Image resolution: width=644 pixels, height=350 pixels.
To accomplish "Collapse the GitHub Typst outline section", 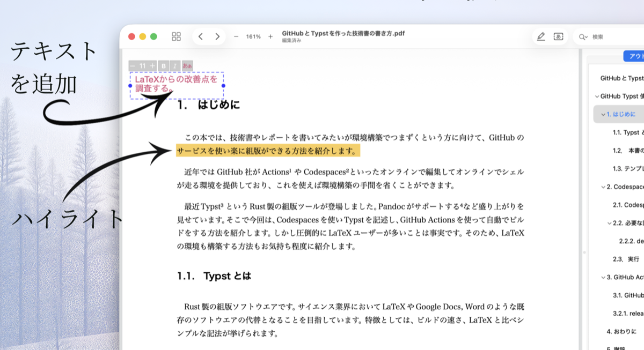I will pyautogui.click(x=597, y=96).
